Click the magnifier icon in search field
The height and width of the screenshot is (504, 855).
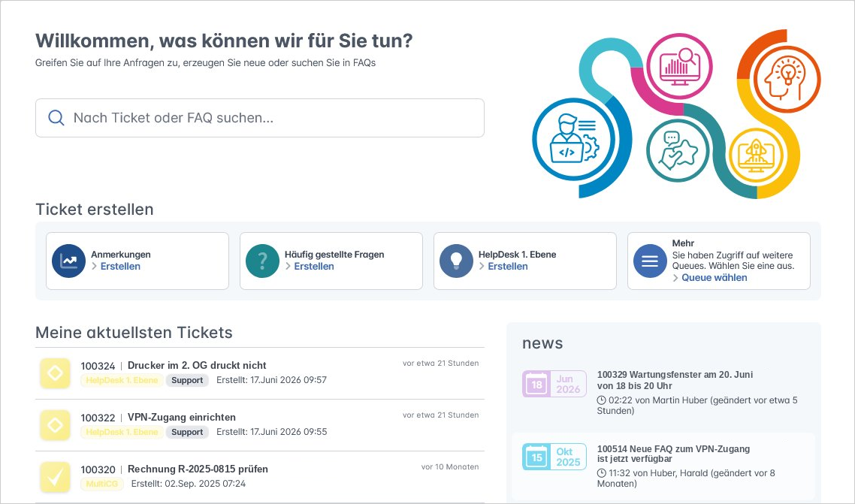click(56, 118)
